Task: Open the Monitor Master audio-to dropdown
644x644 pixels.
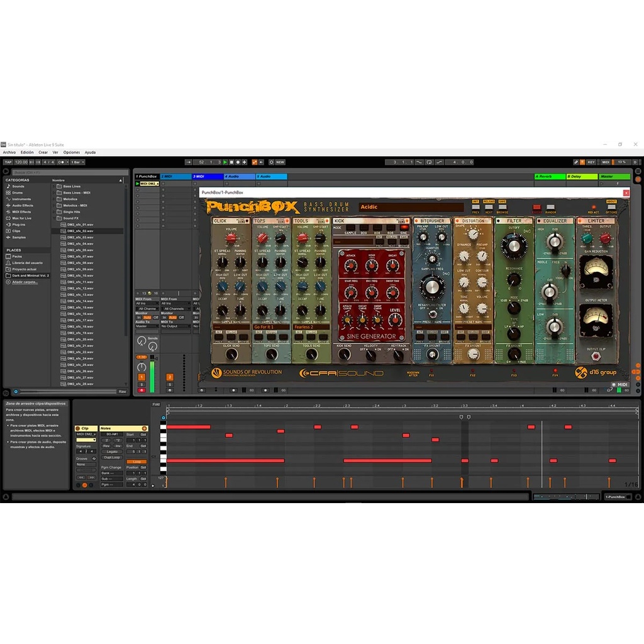Action: [x=147, y=326]
